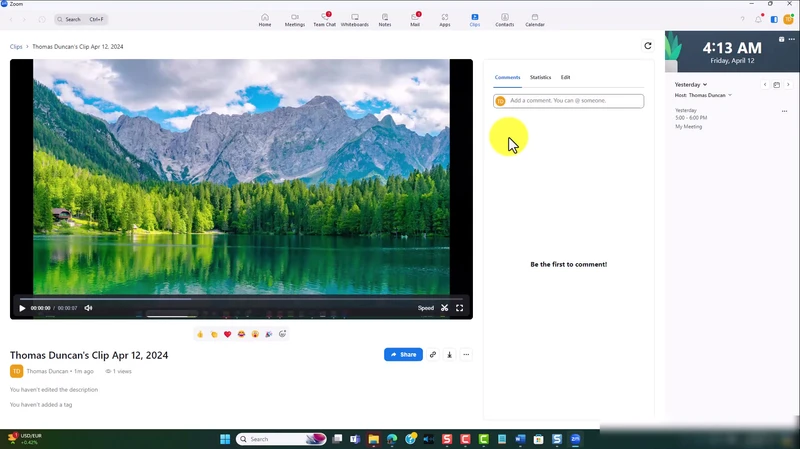
Task: Copy the clip link icon
Action: [x=433, y=355]
